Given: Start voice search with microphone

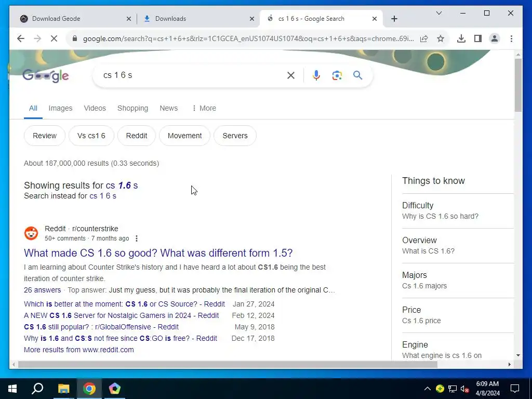Looking at the screenshot, I should (316, 75).
